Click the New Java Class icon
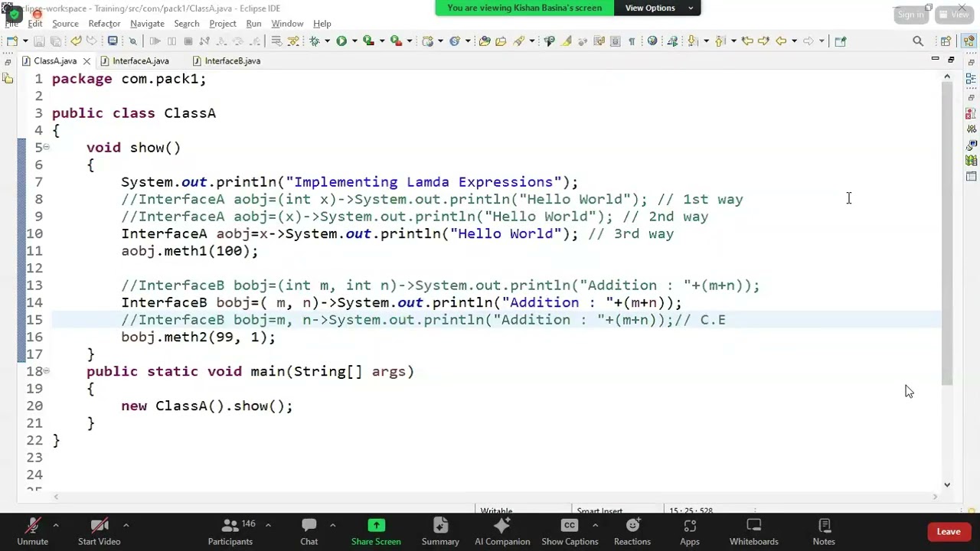Screen dimensions: 980x551 pyautogui.click(x=455, y=41)
